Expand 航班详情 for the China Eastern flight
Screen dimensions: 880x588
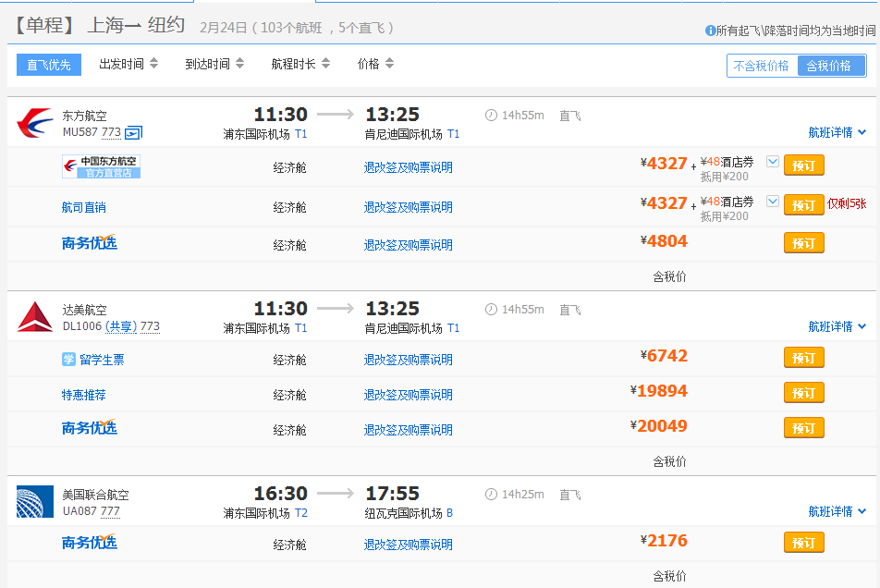point(837,132)
